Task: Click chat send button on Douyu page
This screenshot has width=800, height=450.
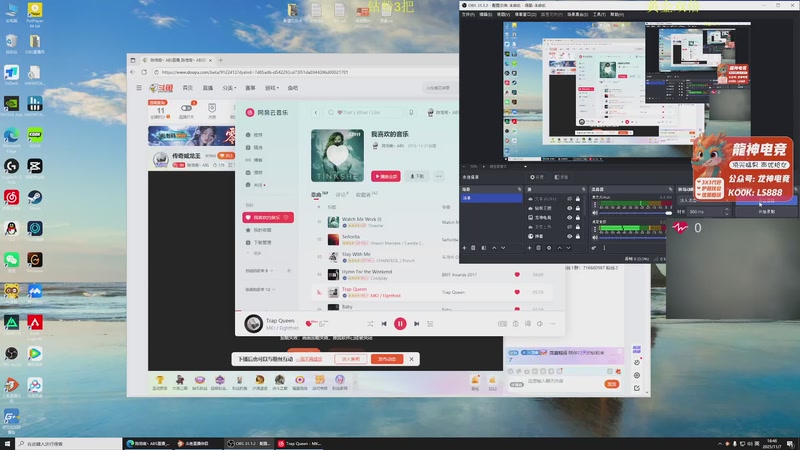Action: 612,384
